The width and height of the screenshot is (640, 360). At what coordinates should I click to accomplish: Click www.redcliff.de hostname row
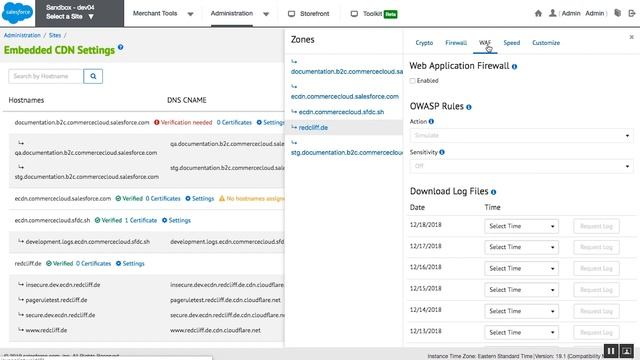[x=46, y=330]
